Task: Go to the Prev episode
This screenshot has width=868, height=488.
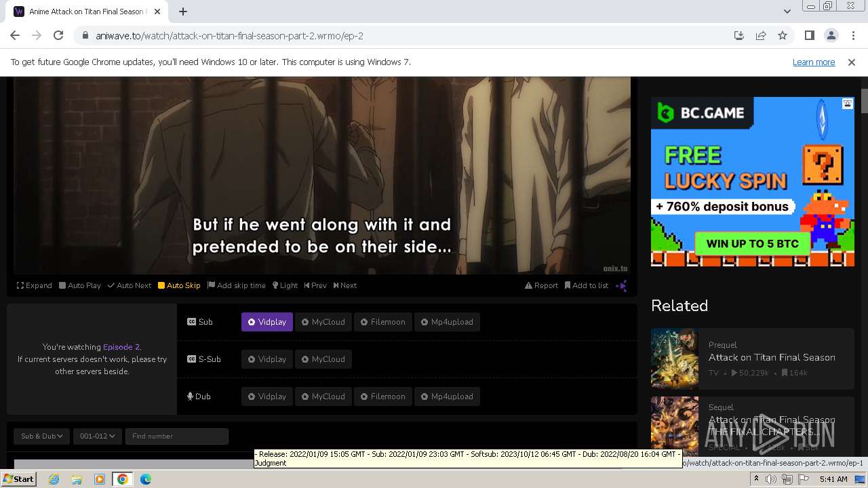Action: [315, 285]
